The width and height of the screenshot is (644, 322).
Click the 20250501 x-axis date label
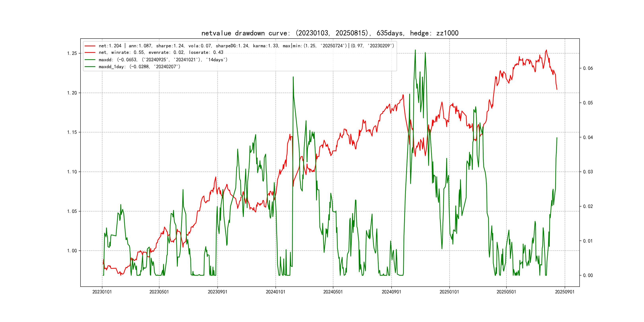point(506,292)
